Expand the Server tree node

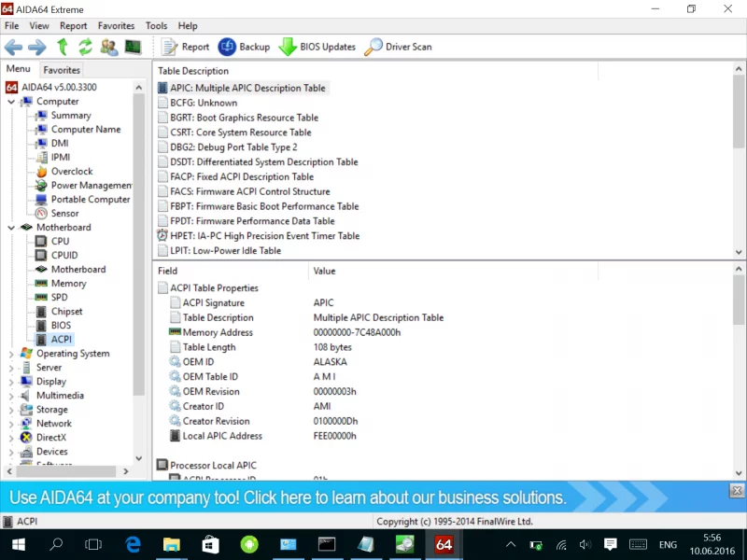[x=11, y=368]
